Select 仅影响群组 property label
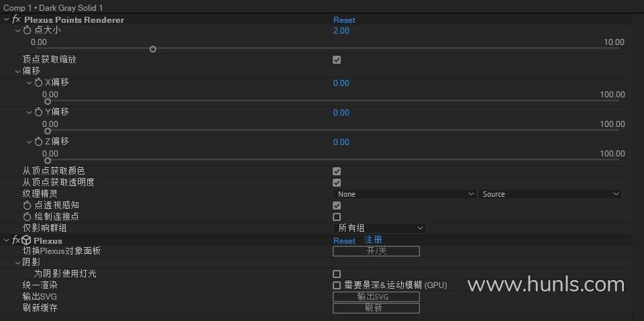644x321 pixels. click(44, 228)
